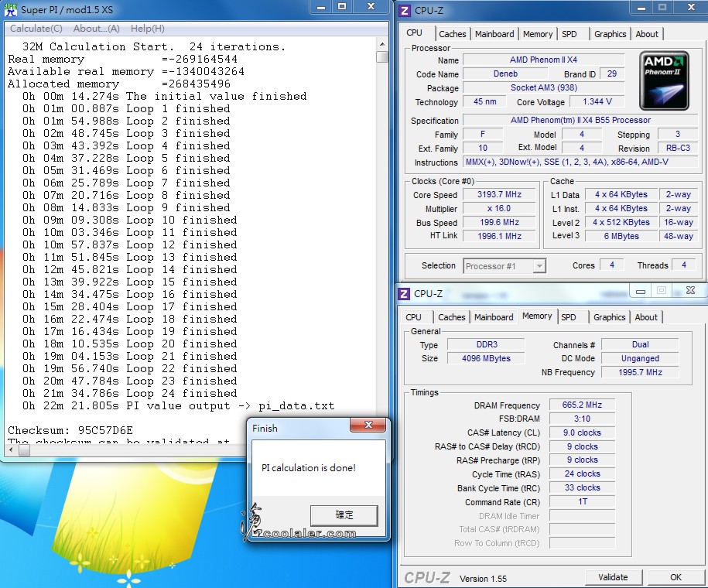This screenshot has width=708, height=588.
Task: Click the Checksum: 95C57D6E line in Super PI
Action: click(70, 430)
